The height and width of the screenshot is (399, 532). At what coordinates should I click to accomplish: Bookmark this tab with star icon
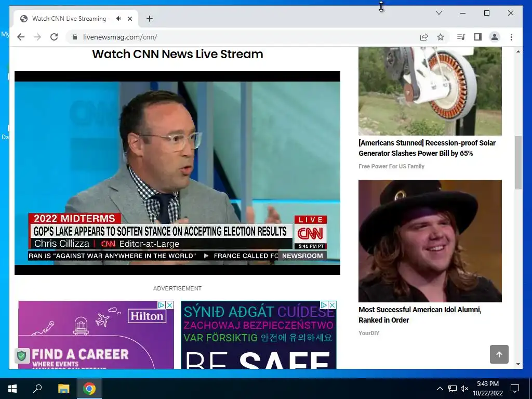click(x=441, y=37)
